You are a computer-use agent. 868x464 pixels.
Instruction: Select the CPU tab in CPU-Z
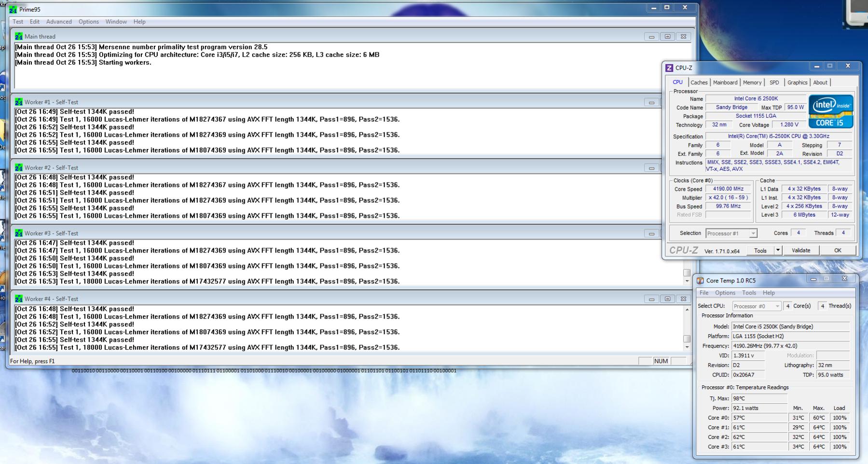(x=678, y=82)
